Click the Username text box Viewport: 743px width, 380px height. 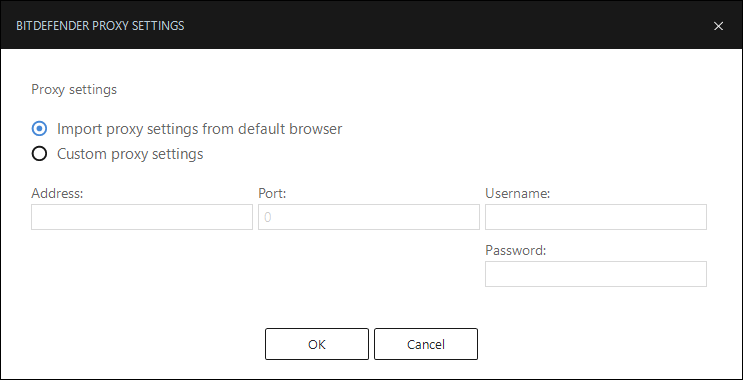coord(596,217)
